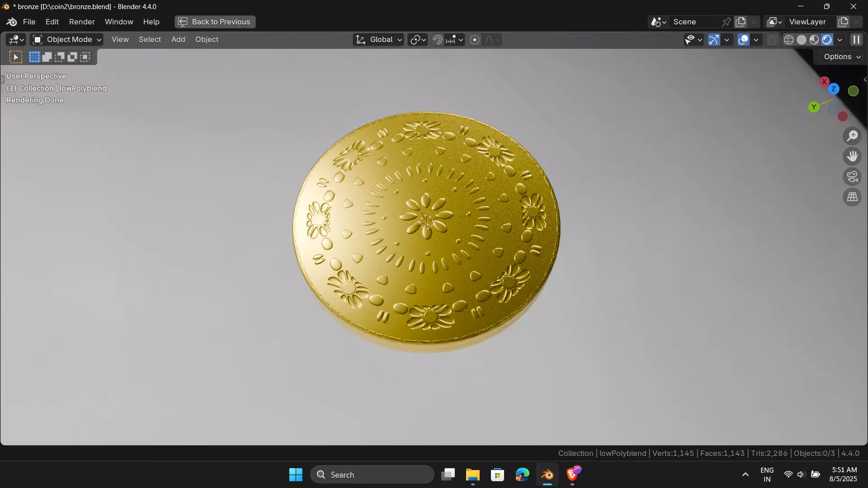Expand the Gizmo options dropdown arrow
The height and width of the screenshot is (488, 868).
coord(726,40)
